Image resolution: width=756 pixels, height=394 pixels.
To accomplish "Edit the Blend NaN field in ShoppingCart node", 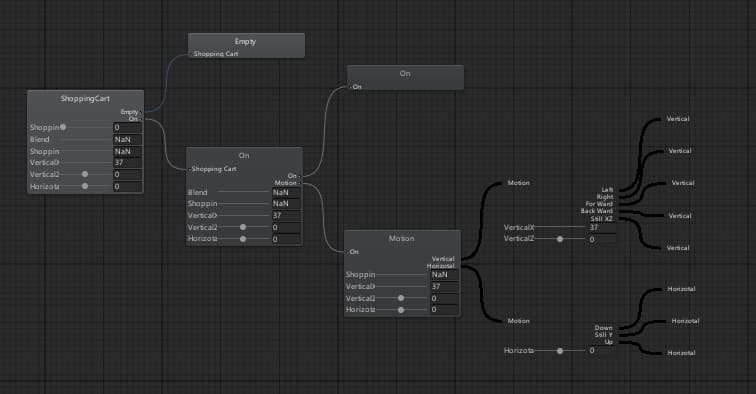I will pyautogui.click(x=127, y=139).
